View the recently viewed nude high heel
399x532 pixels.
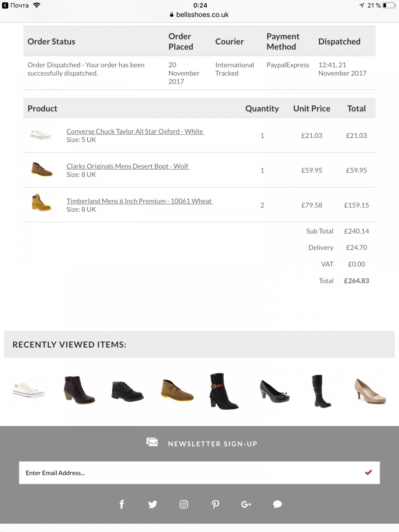(370, 391)
